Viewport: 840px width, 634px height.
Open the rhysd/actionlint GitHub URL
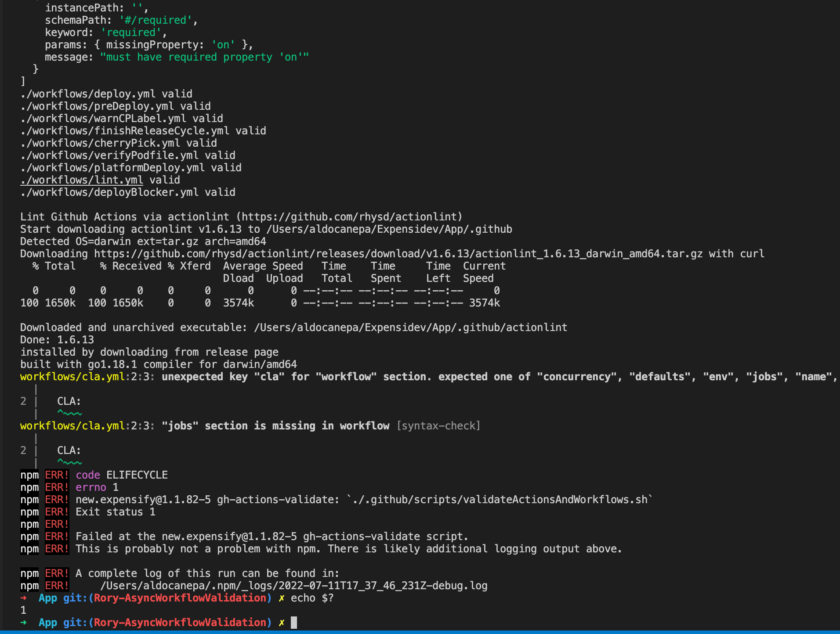pos(349,217)
